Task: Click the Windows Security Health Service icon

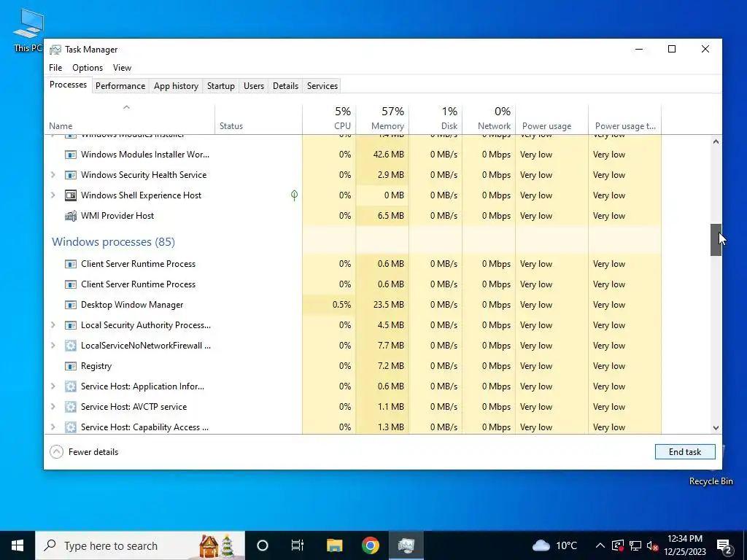Action: coord(71,175)
